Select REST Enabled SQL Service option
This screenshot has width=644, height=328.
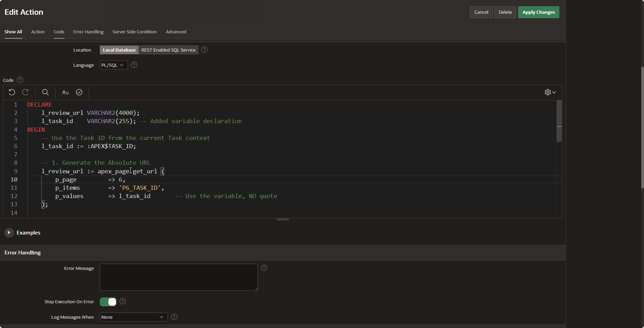point(168,50)
